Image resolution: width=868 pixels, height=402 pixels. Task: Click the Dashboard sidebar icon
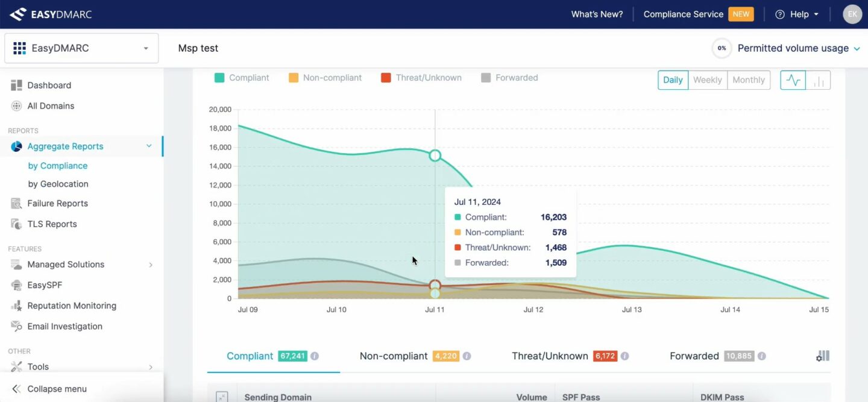coord(16,86)
